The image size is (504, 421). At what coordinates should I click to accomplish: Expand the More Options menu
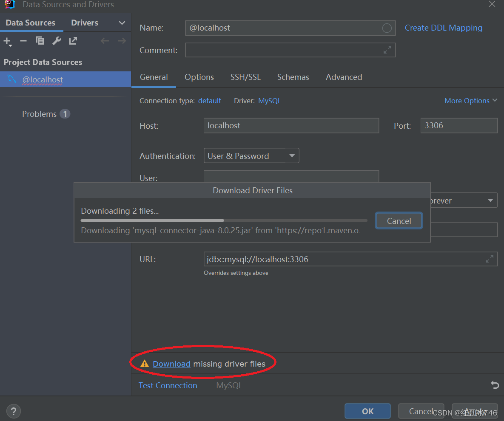[x=470, y=101]
